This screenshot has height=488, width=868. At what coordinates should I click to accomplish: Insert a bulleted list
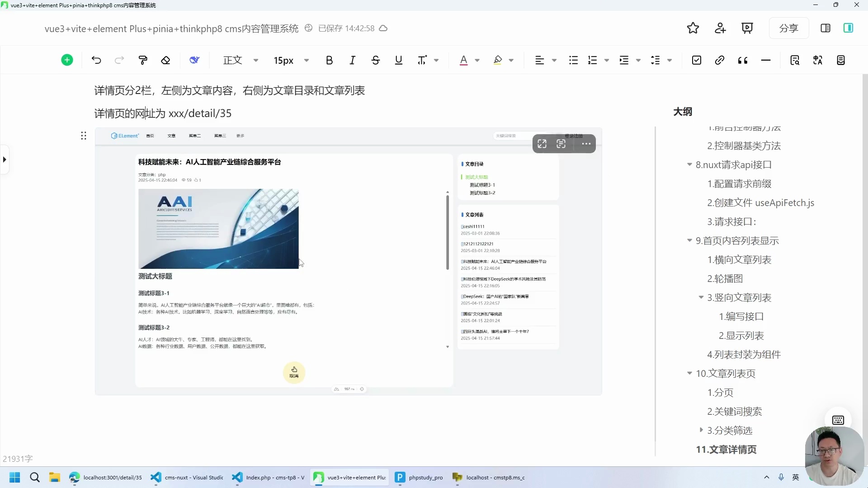(x=574, y=60)
